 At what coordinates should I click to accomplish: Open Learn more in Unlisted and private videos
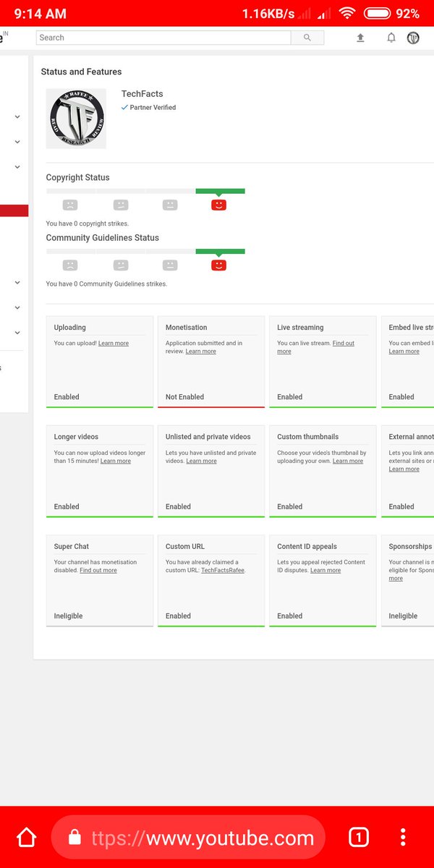[201, 461]
